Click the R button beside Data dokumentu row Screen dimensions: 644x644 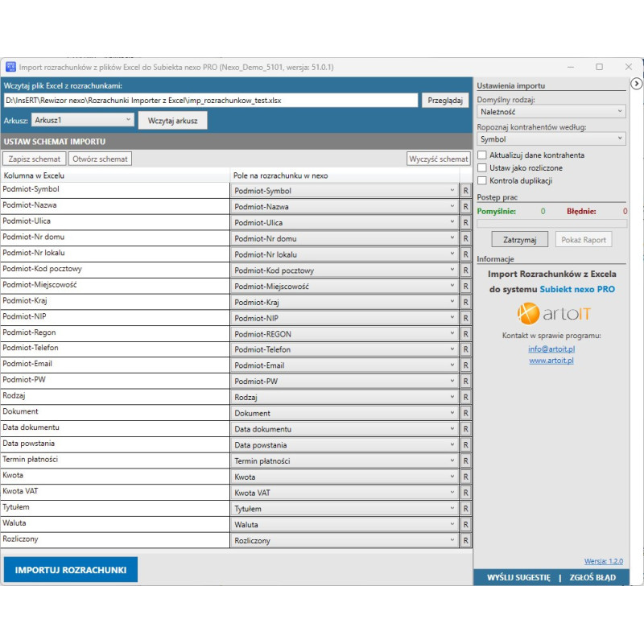465,429
